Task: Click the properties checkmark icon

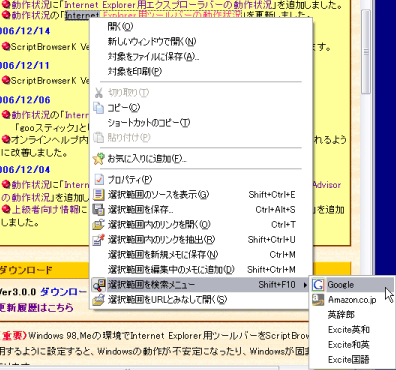Action: tap(99, 179)
